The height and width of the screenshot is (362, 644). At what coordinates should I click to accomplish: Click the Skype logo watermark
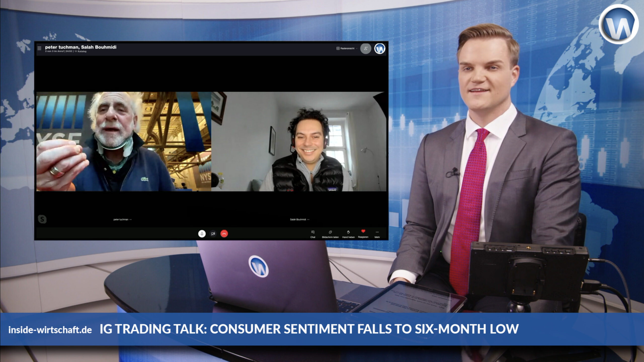click(42, 219)
